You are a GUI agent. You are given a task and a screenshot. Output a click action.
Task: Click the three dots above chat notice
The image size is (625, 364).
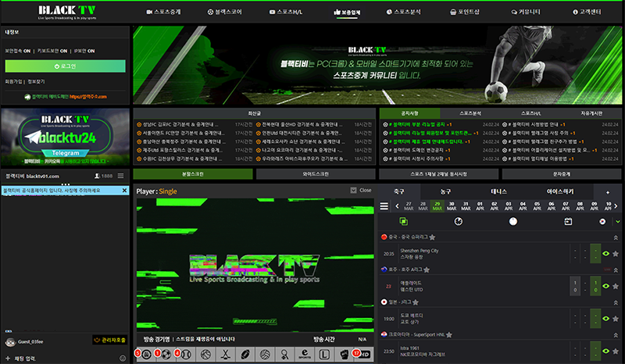pyautogui.click(x=66, y=184)
